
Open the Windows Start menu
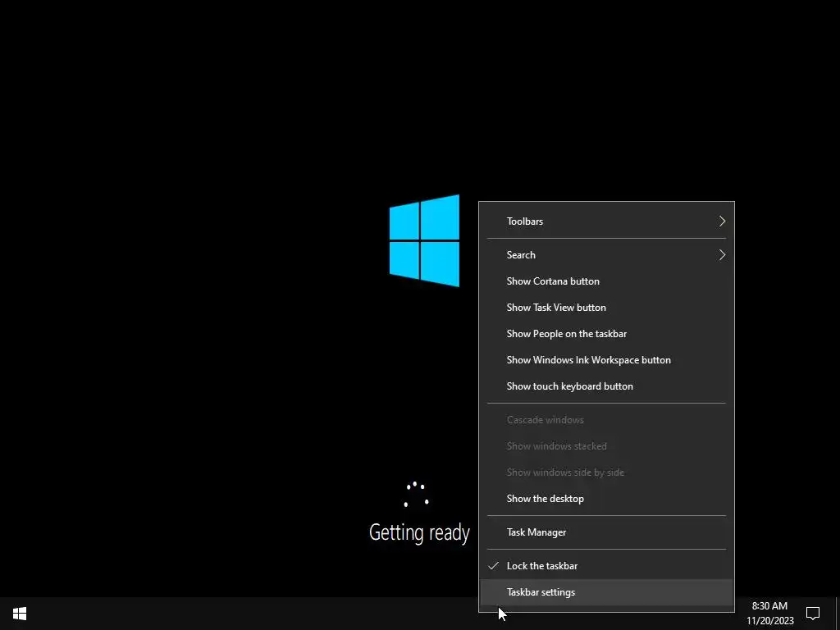click(x=20, y=614)
